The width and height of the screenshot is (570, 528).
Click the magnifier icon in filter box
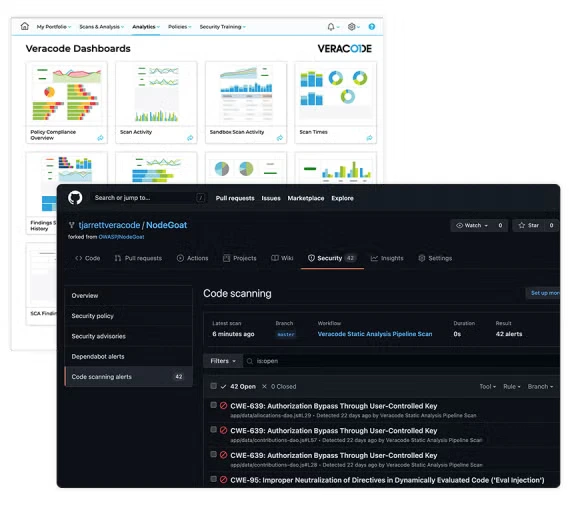(x=250, y=361)
